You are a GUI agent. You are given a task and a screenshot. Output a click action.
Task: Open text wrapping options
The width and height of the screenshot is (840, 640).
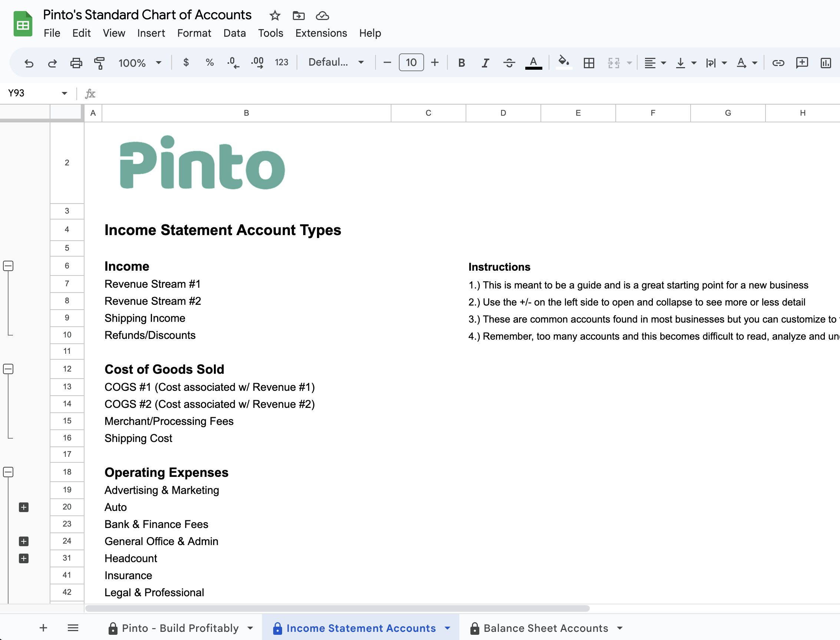click(x=715, y=63)
